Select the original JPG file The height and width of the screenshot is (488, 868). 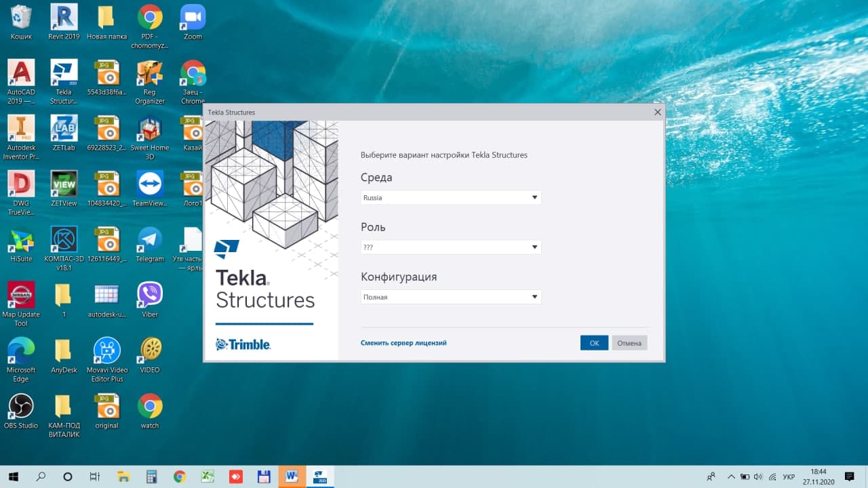click(x=106, y=411)
